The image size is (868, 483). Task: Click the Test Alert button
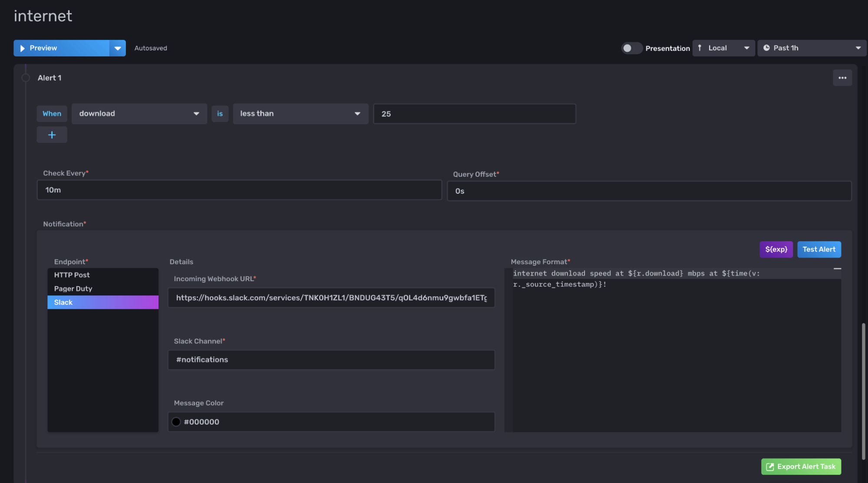pos(819,249)
